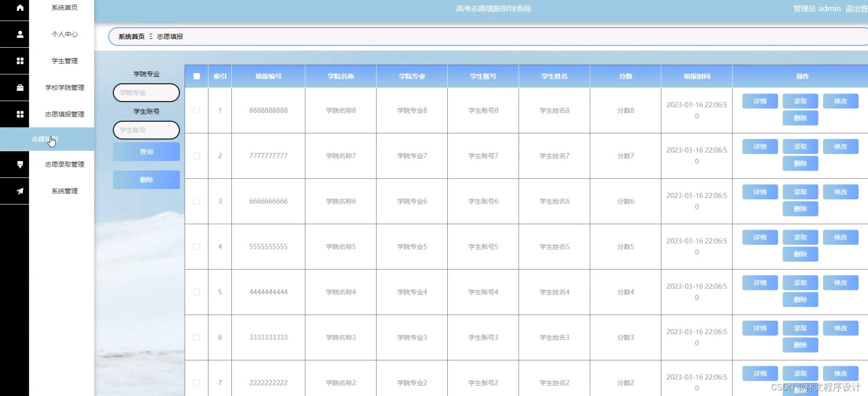Click 详情 button for row 2
The image size is (868, 396).
(x=760, y=146)
